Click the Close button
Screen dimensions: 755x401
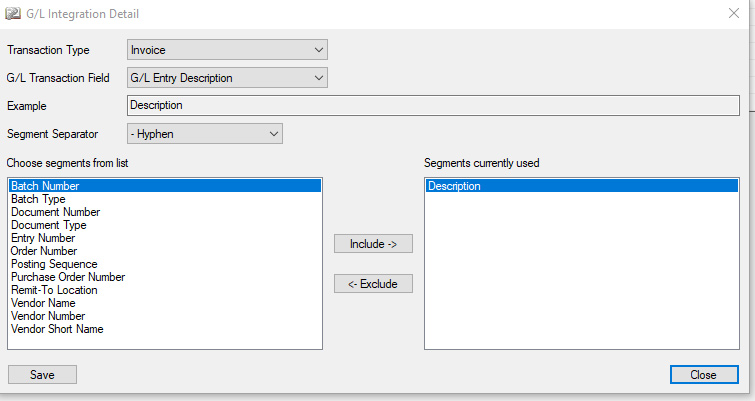704,375
